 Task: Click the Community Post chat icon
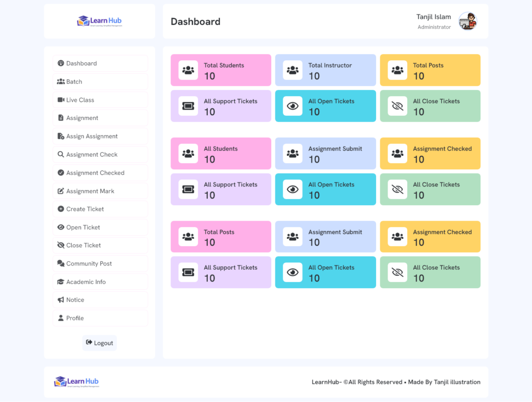61,263
